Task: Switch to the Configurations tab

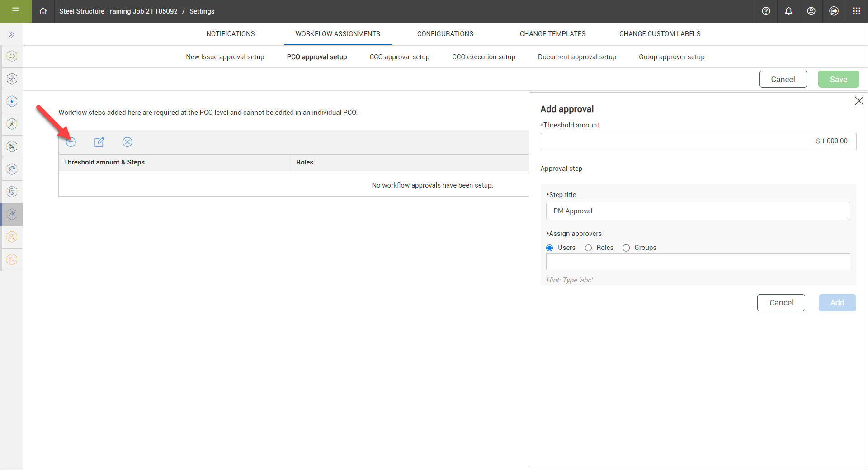Action: 445,34
